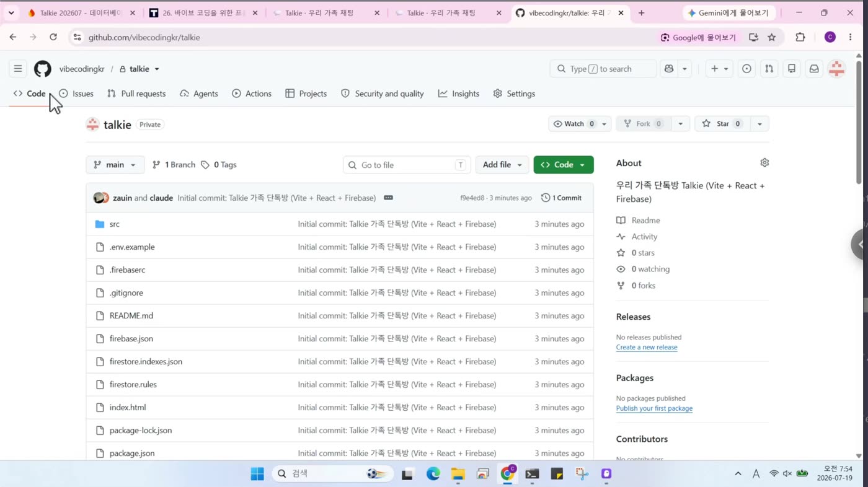Open the terminal app from the taskbar
This screenshot has width=868, height=487.
click(532, 474)
